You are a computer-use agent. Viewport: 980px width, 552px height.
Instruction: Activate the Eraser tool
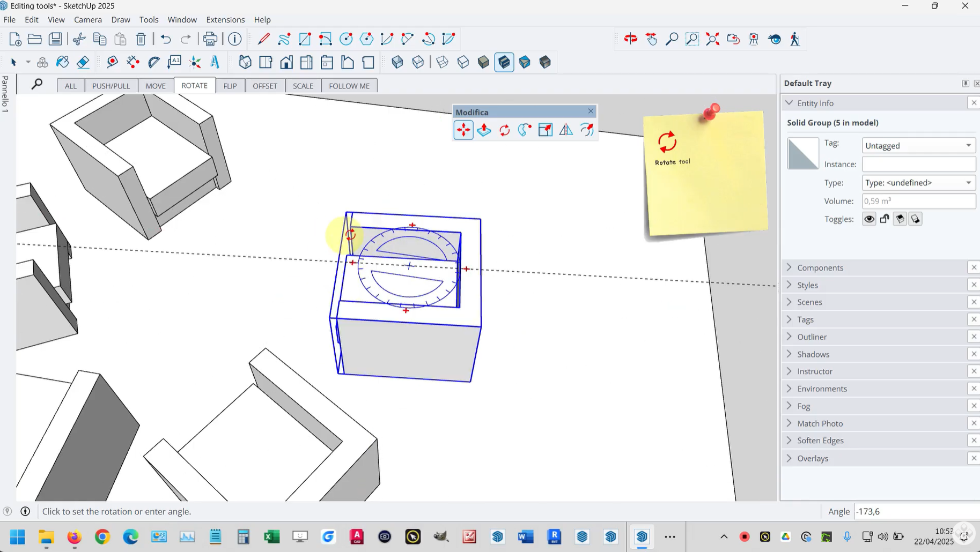coord(83,62)
